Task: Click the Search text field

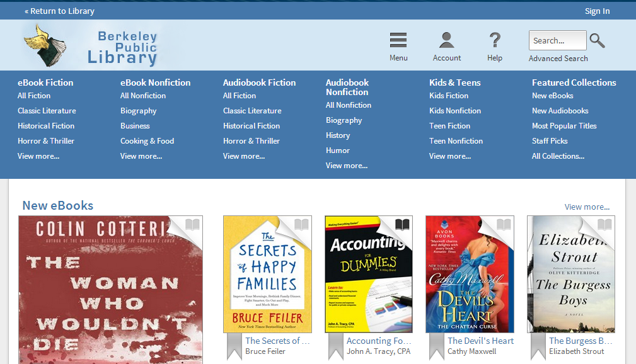Action: [558, 40]
